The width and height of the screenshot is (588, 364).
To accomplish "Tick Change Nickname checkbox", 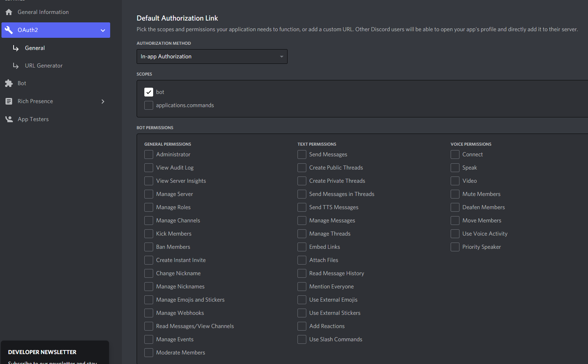I will pos(149,273).
